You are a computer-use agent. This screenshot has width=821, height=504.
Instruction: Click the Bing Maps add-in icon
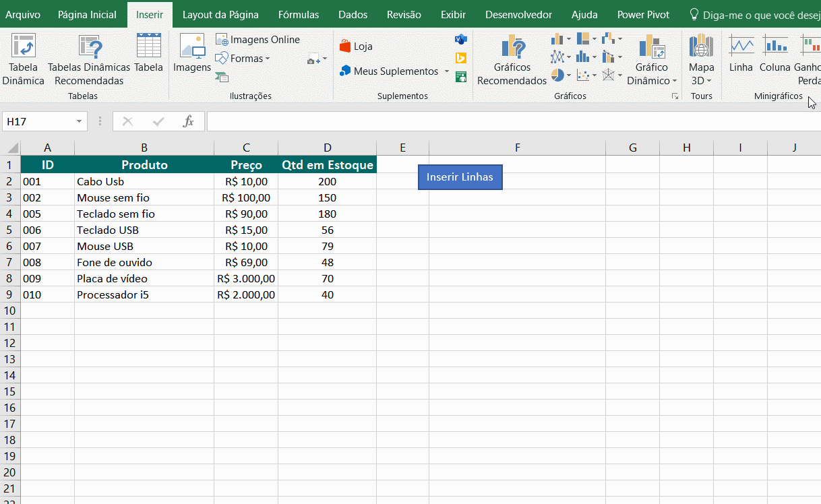pyautogui.click(x=461, y=58)
